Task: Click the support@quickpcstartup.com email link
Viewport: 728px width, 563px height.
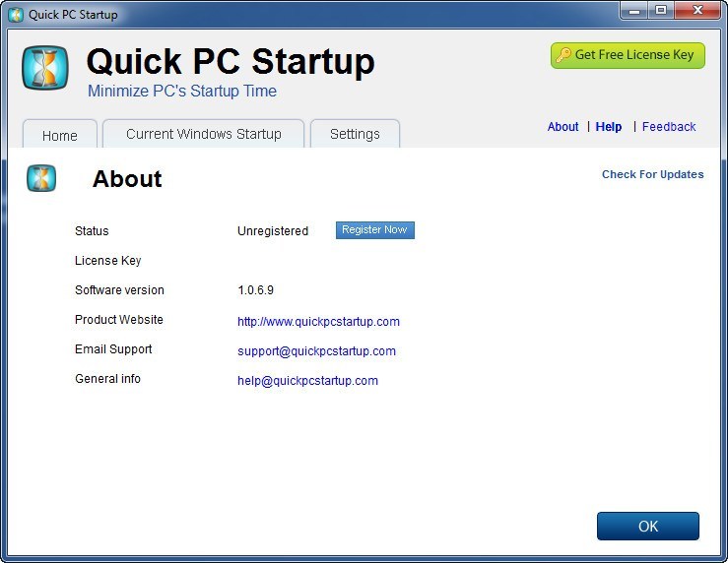Action: (x=316, y=351)
